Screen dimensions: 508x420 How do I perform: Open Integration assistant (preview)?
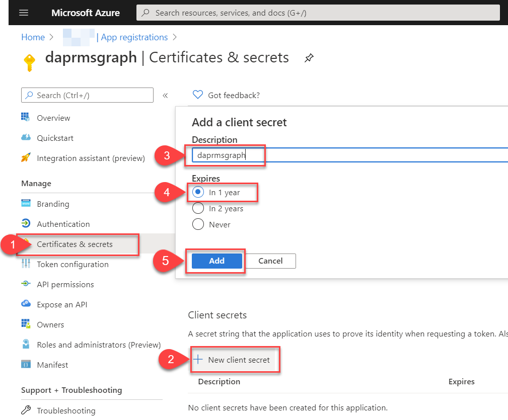coord(91,158)
